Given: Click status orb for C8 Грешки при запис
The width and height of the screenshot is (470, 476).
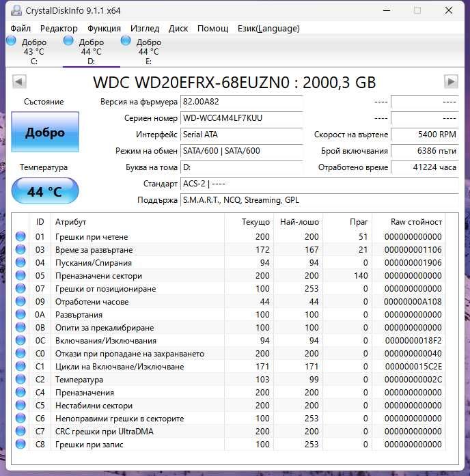Looking at the screenshot, I should coord(20,444).
